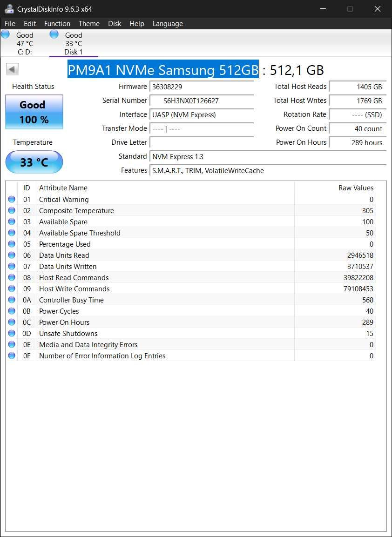
Task: Click the Rotation Rate value ---- (SSD)
Action: coord(358,115)
